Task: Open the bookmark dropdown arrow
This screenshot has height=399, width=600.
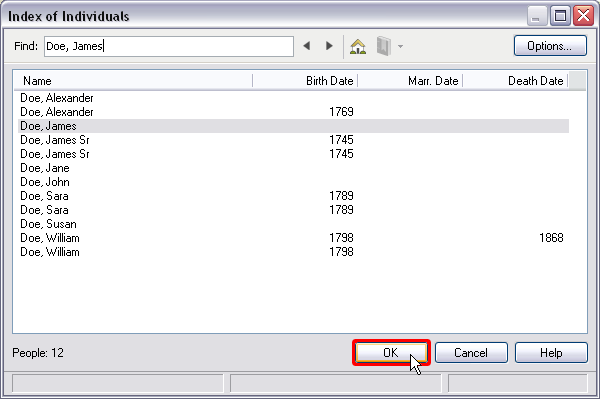Action: pyautogui.click(x=400, y=46)
